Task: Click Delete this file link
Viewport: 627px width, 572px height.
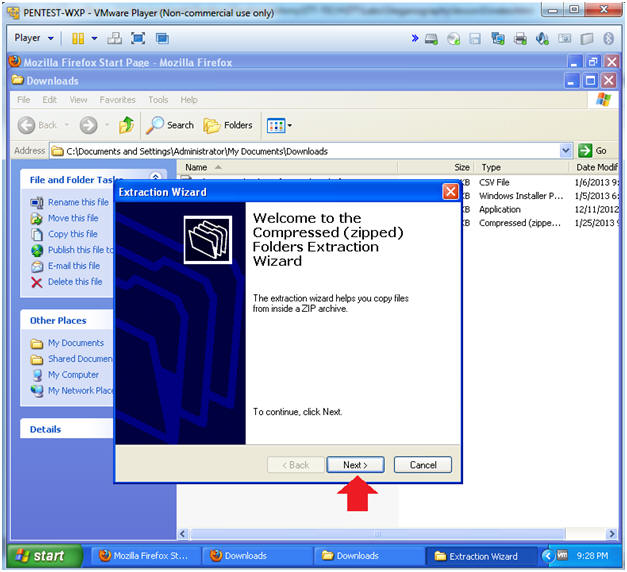Action: (x=75, y=282)
